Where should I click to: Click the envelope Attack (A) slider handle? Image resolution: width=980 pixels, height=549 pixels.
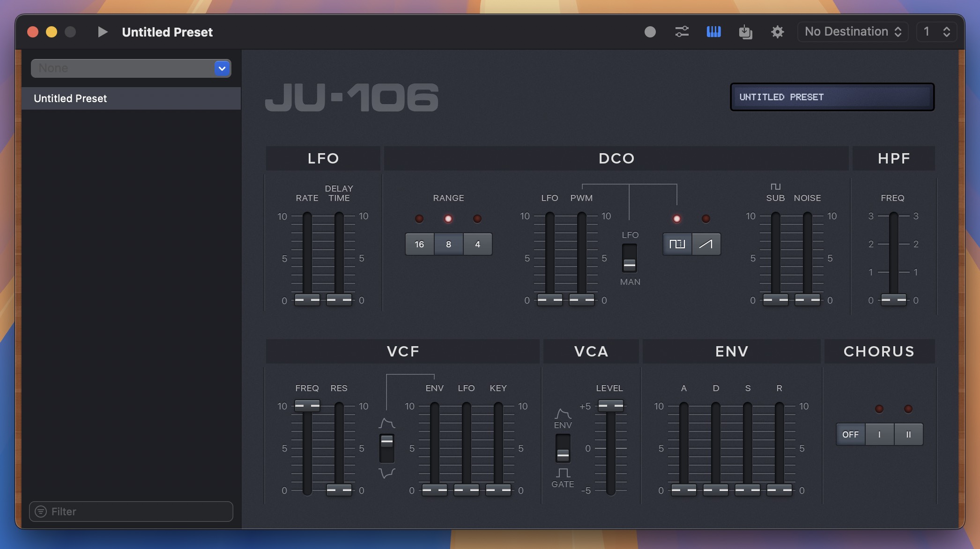[683, 490]
